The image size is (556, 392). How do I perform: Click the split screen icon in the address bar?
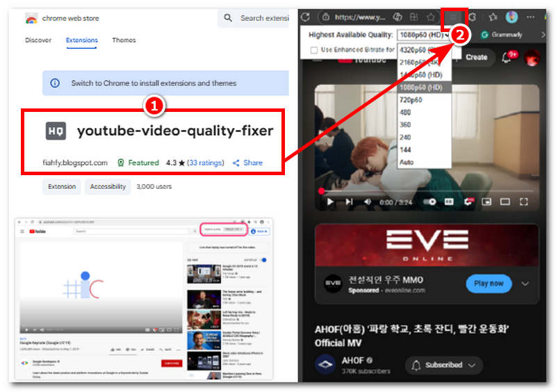pos(414,17)
